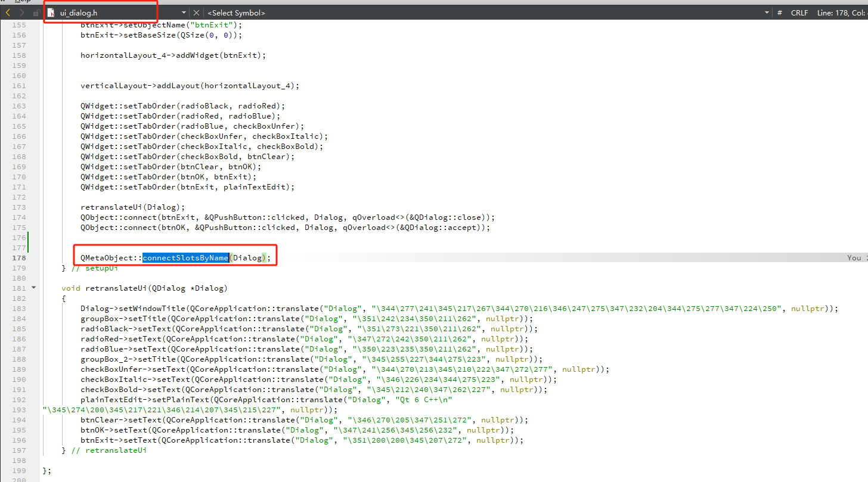Collapse the retranslateUi function fold arrow

coord(34,288)
